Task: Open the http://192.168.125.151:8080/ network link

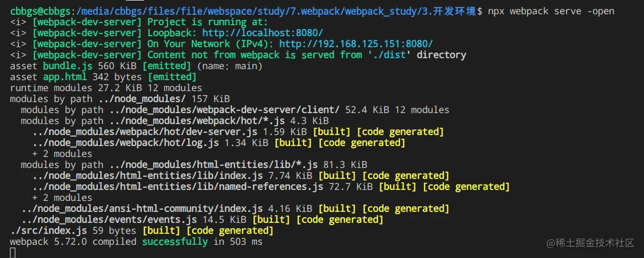Action: tap(356, 44)
